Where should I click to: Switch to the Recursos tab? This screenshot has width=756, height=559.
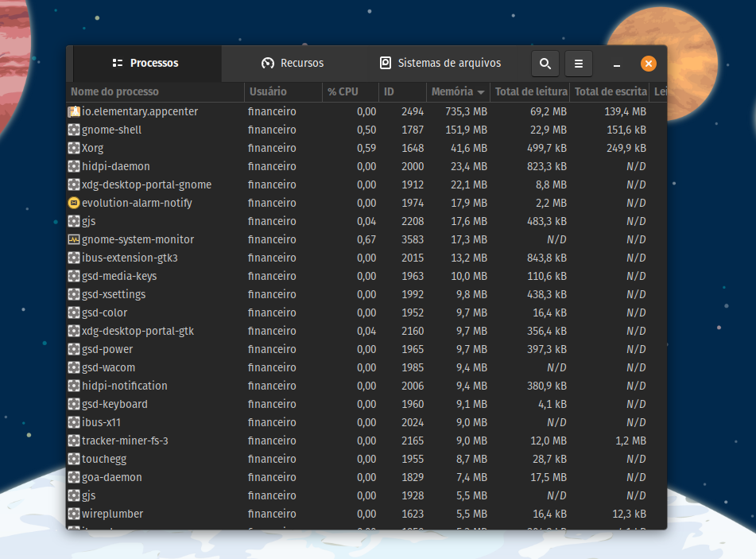coord(293,64)
